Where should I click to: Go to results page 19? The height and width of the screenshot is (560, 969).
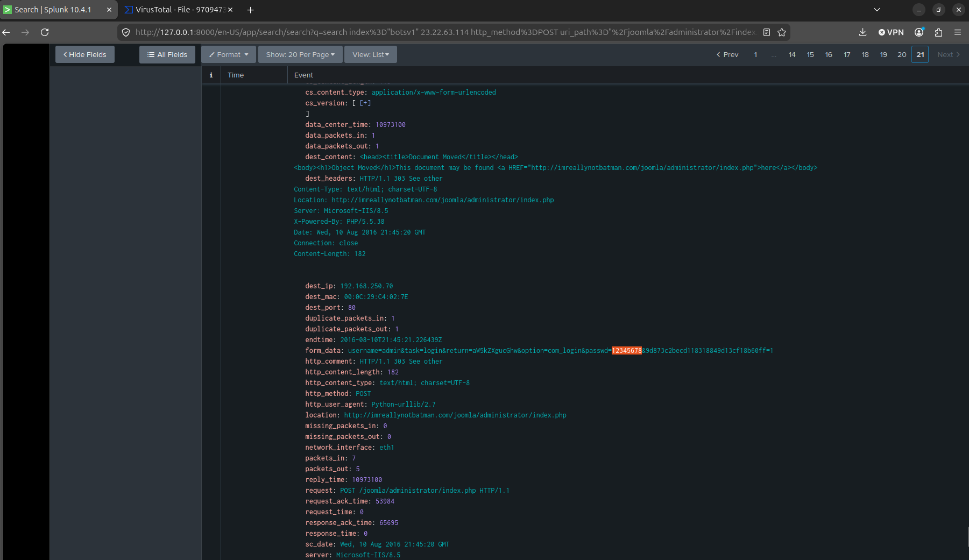tap(883, 54)
